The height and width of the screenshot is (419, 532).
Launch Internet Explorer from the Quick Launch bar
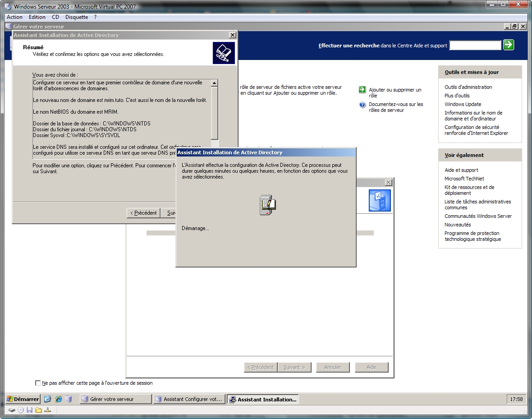point(58,399)
